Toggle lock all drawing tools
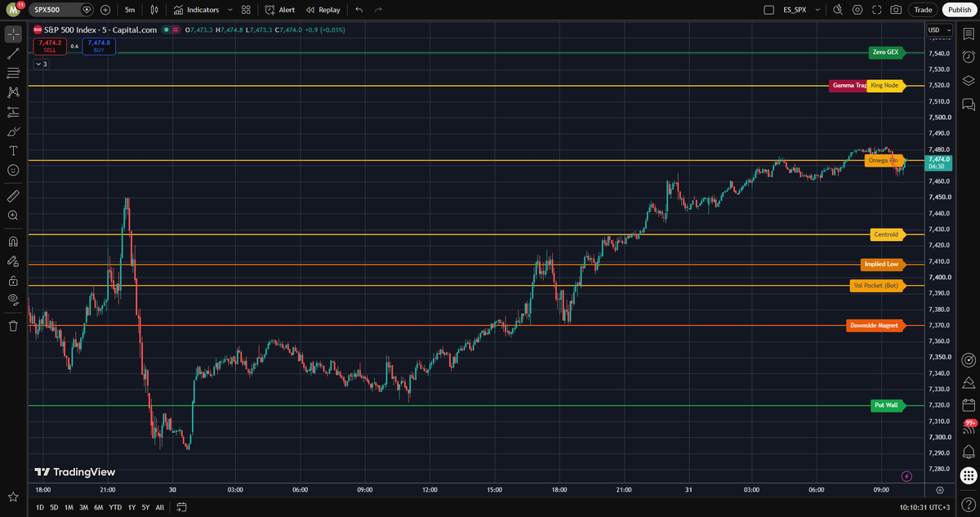Viewport: 980px width, 517px height. click(13, 280)
